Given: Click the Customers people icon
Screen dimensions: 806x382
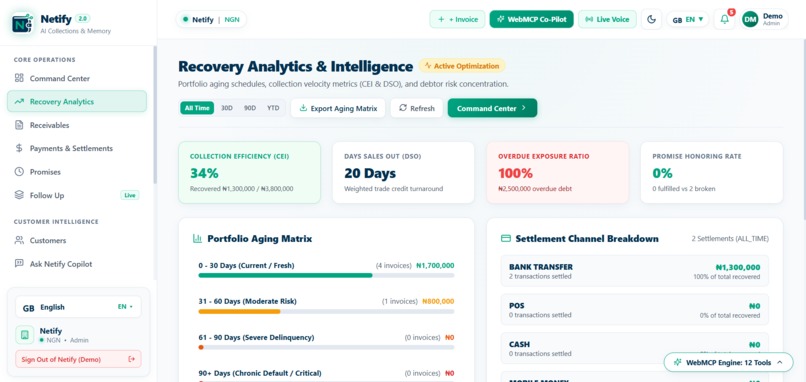Looking at the screenshot, I should coord(19,240).
